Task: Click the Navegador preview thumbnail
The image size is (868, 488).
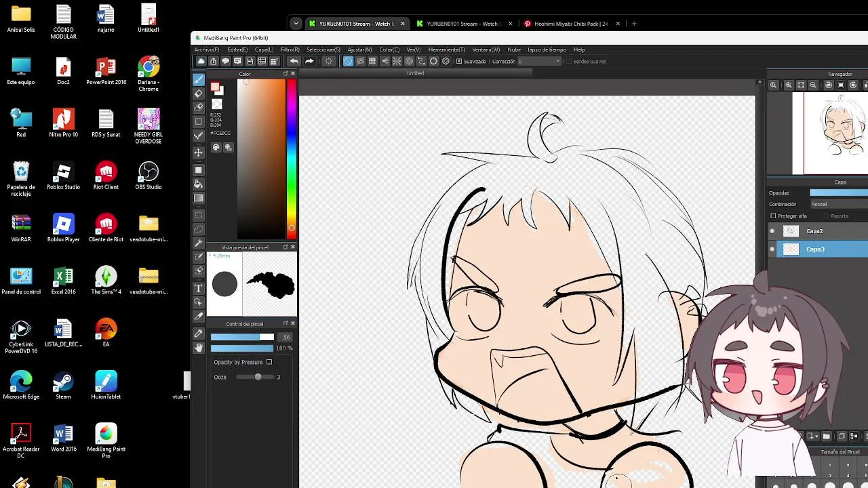Action: pos(830,134)
